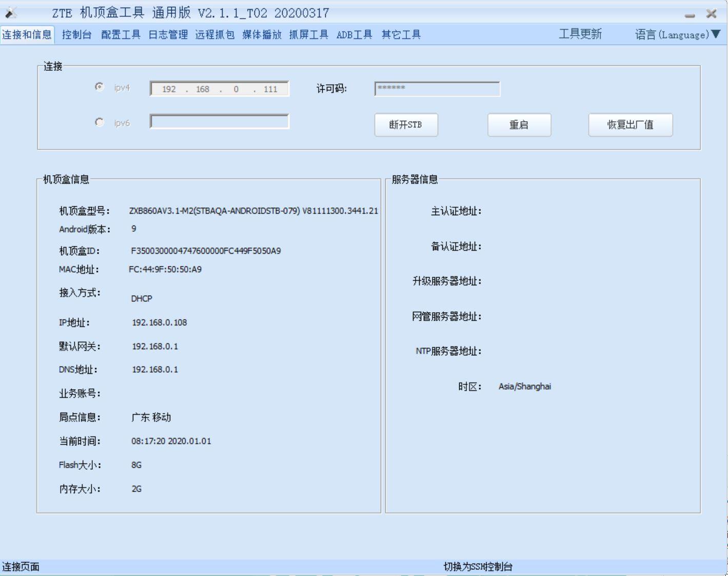Click MAC address FC:44:9F:50:50:A9

click(x=165, y=270)
